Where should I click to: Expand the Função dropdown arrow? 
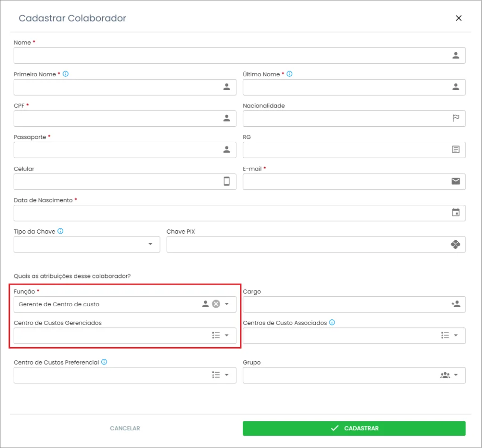[x=227, y=304]
